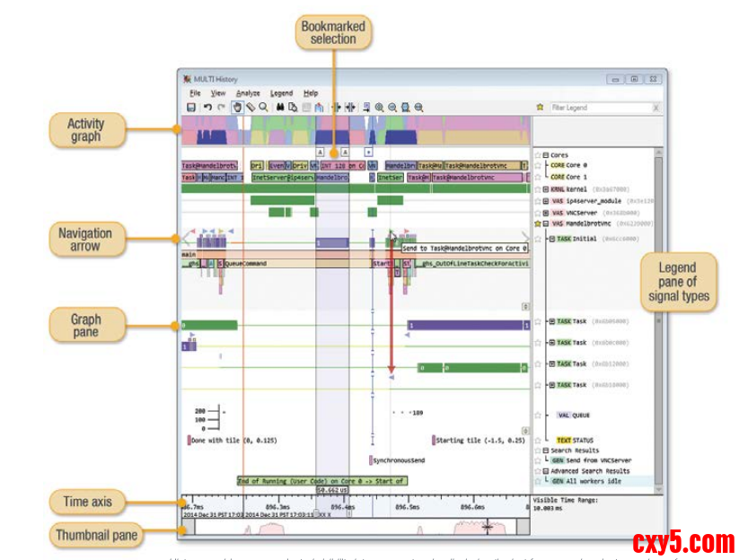
Task: Click the double-arrow selection fit icon
Action: coord(349,108)
